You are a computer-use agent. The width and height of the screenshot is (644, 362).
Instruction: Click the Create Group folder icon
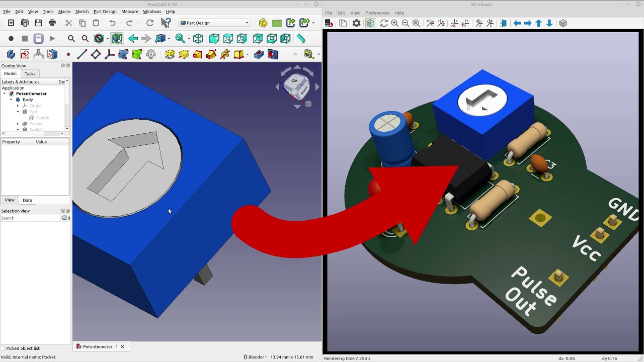pyautogui.click(x=277, y=23)
